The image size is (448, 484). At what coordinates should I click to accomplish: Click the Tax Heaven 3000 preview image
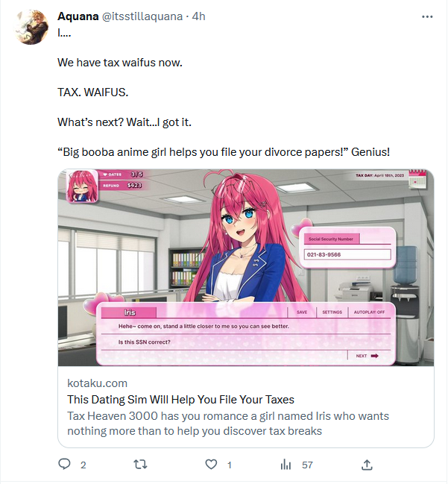pyautogui.click(x=245, y=267)
